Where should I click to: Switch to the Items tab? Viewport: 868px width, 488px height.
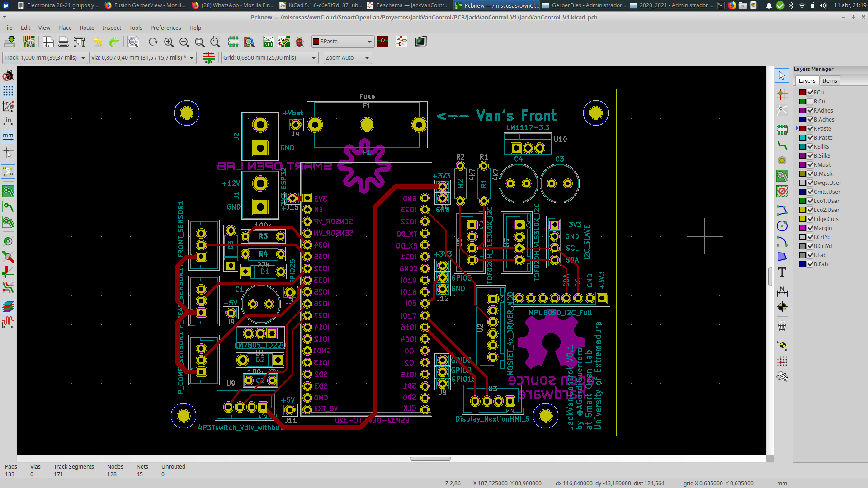[829, 80]
